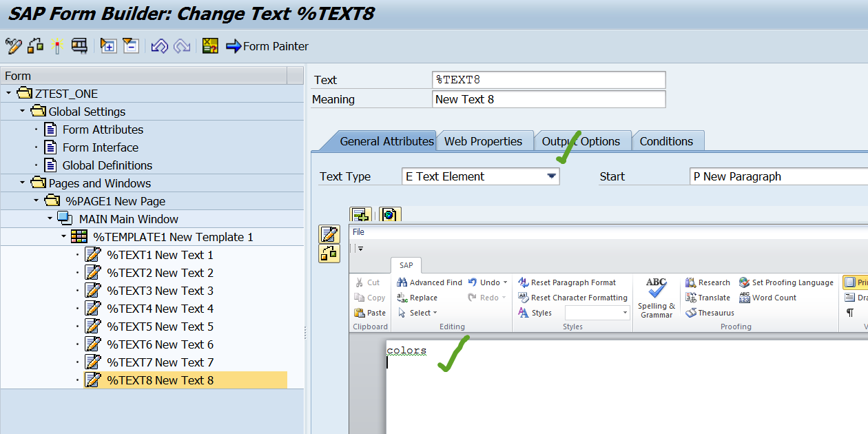Collapse the ZTEST_ONE root node
The width and height of the screenshot is (868, 434).
point(8,93)
